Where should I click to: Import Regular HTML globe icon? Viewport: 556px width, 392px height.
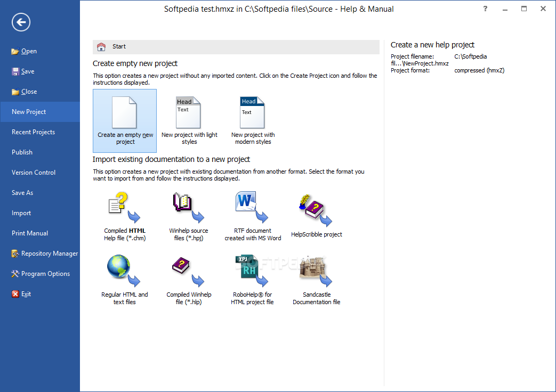click(124, 271)
